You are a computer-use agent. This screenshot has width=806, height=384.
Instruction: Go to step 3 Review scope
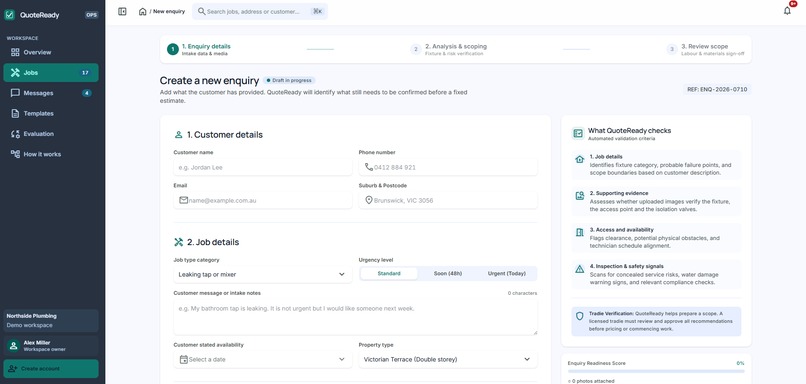pyautogui.click(x=705, y=49)
